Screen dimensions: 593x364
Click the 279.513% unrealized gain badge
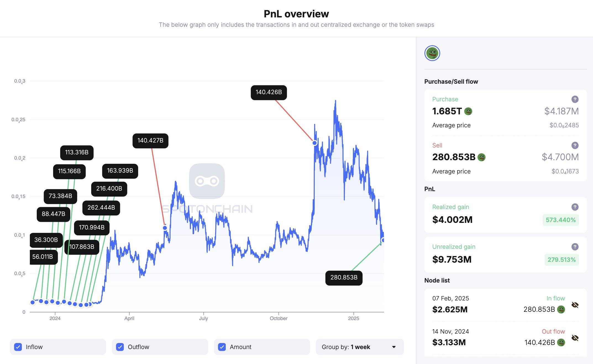(561, 260)
